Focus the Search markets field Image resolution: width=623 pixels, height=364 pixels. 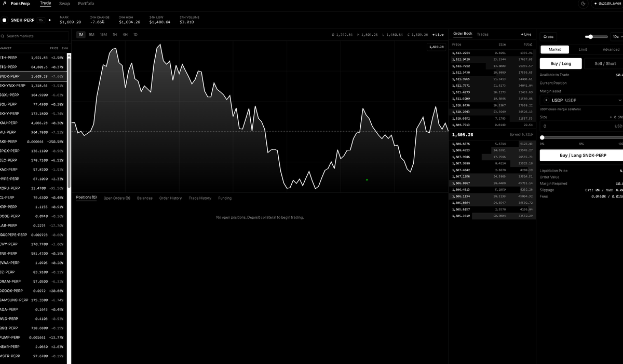tap(34, 36)
